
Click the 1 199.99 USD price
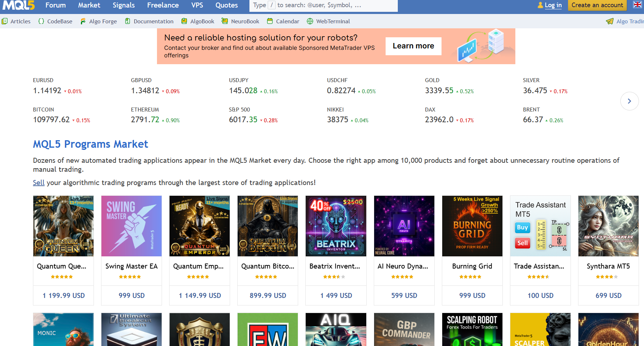(64, 295)
